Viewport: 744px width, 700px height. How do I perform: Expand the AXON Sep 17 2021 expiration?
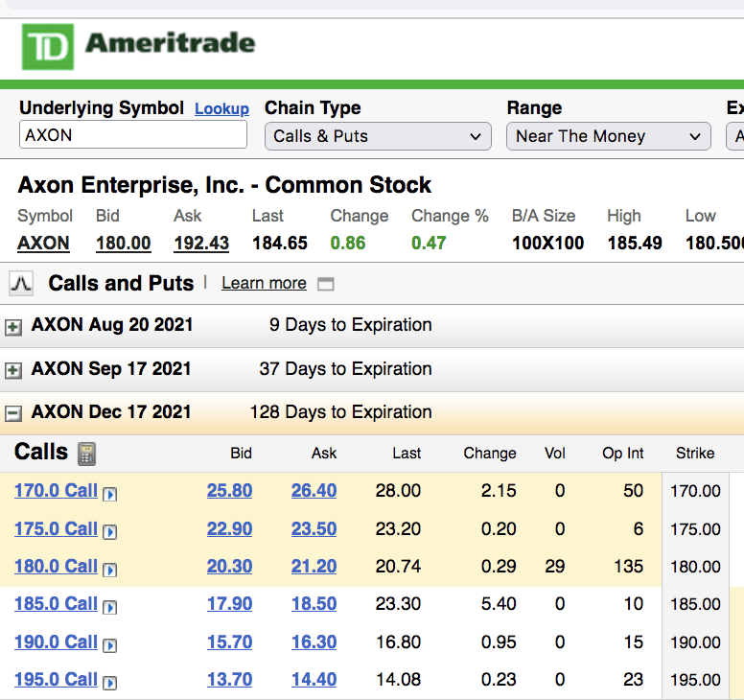click(x=13, y=370)
